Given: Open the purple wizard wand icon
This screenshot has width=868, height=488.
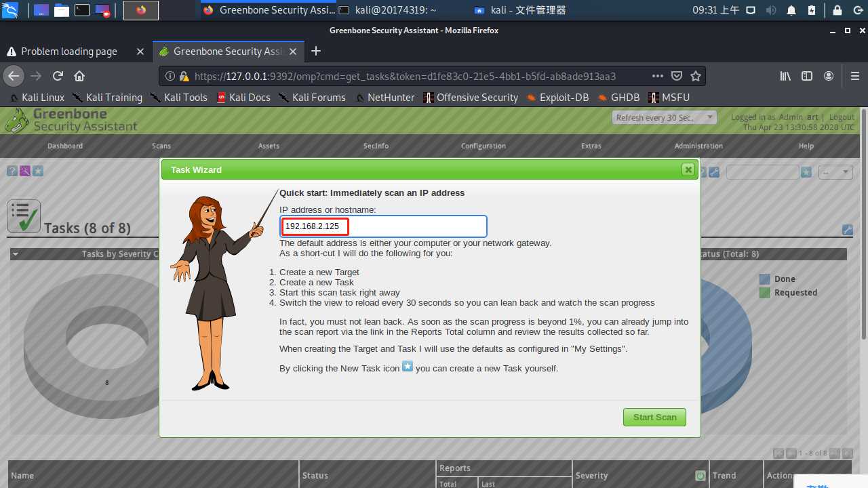Looking at the screenshot, I should (x=24, y=171).
